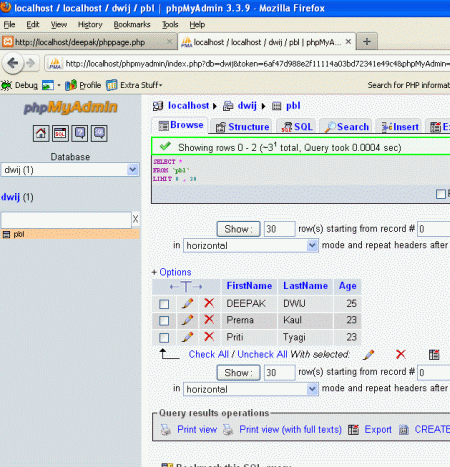The width and height of the screenshot is (450, 467).
Task: Edit the DEEPAK row pencil icon
Action: click(x=187, y=303)
